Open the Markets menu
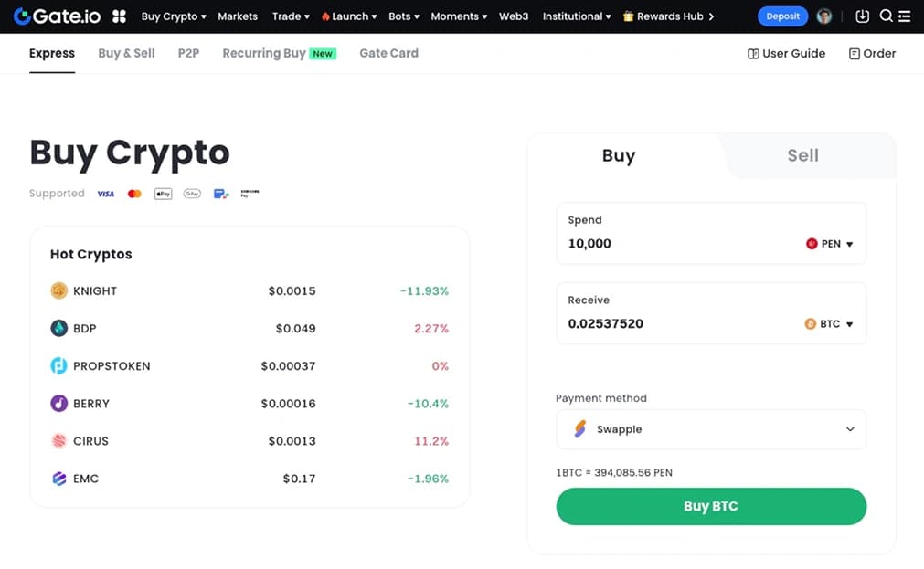This screenshot has width=924, height=569. [x=237, y=16]
